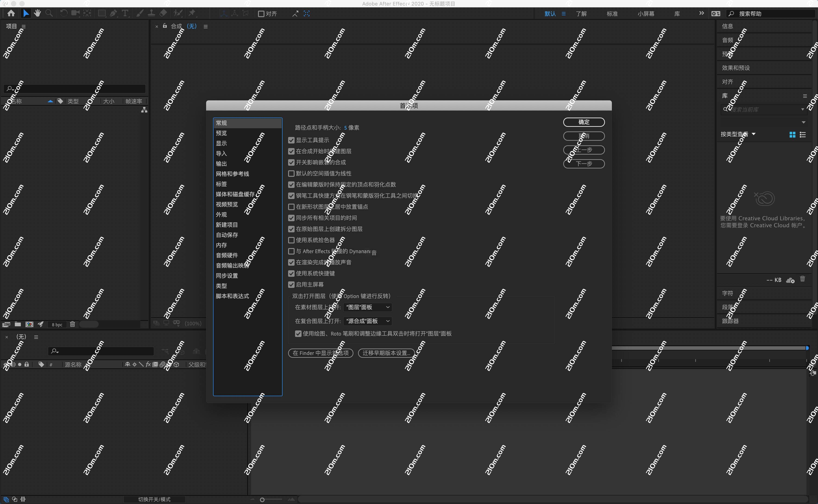Open the project flowchart icon
Screen dimensions: 818x504
(x=144, y=110)
